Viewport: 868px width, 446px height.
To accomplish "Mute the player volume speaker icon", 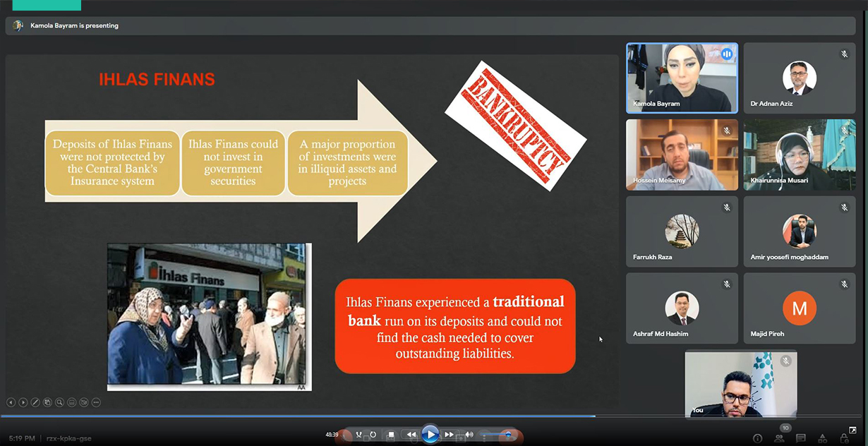I will pyautogui.click(x=469, y=435).
